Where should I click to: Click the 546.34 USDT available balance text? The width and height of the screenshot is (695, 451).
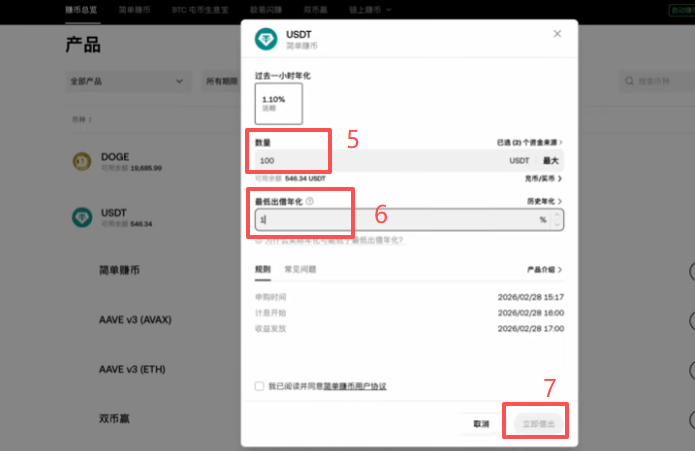(305, 179)
